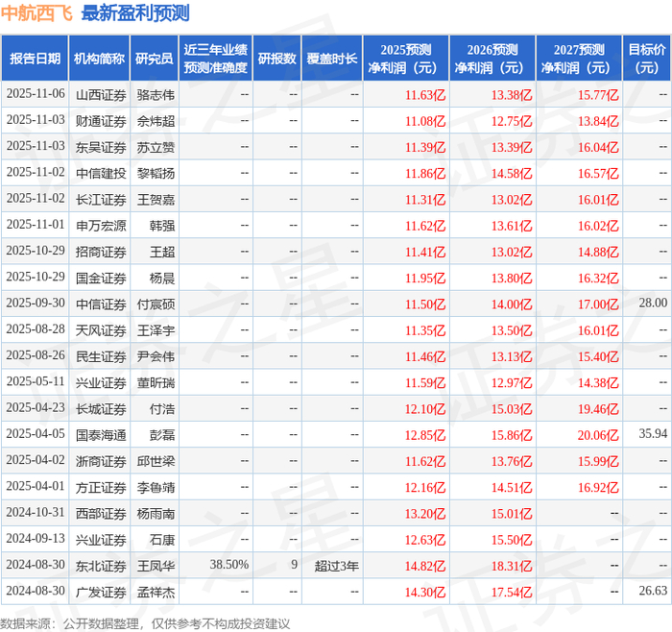Click the report date 2025-05-11

(36, 381)
